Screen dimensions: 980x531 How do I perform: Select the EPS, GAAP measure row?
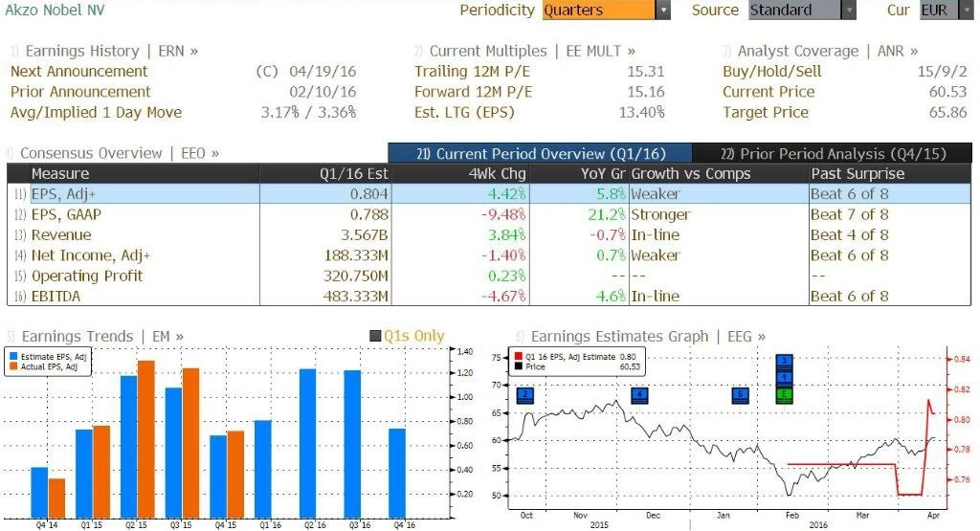(x=489, y=214)
